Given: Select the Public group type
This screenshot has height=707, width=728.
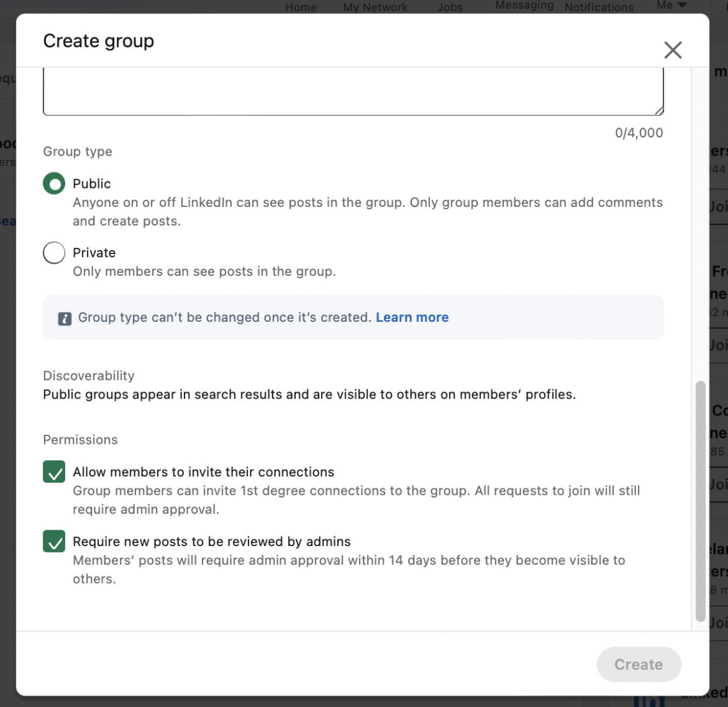Looking at the screenshot, I should click(54, 183).
